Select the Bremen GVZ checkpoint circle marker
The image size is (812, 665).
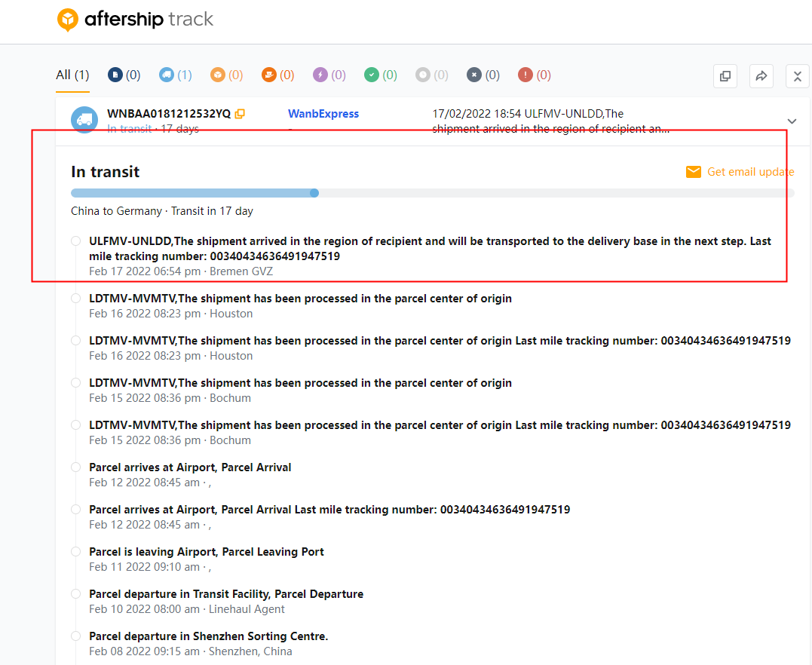[75, 241]
